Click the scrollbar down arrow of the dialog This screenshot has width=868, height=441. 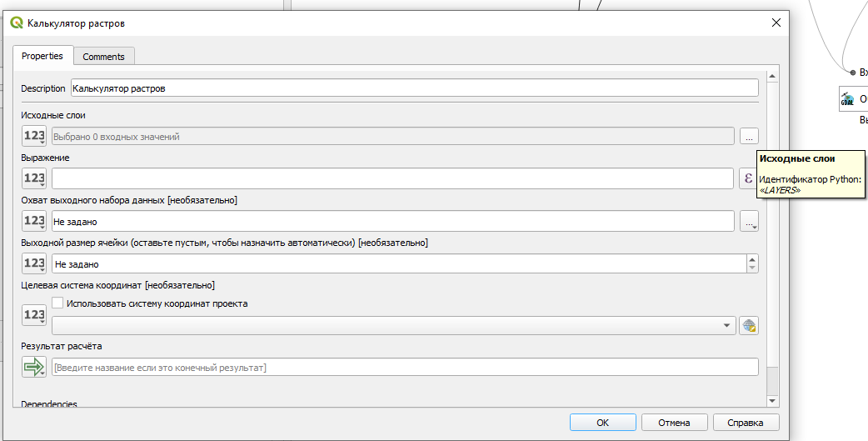[773, 400]
